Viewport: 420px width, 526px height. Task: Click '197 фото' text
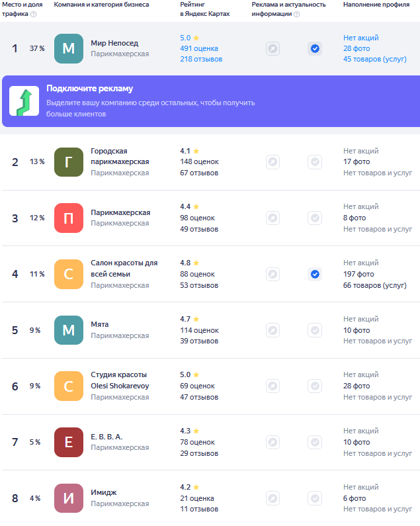(x=358, y=274)
